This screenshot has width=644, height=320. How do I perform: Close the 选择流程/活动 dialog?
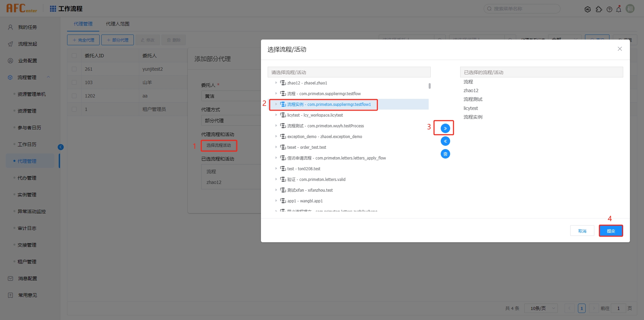(x=620, y=49)
